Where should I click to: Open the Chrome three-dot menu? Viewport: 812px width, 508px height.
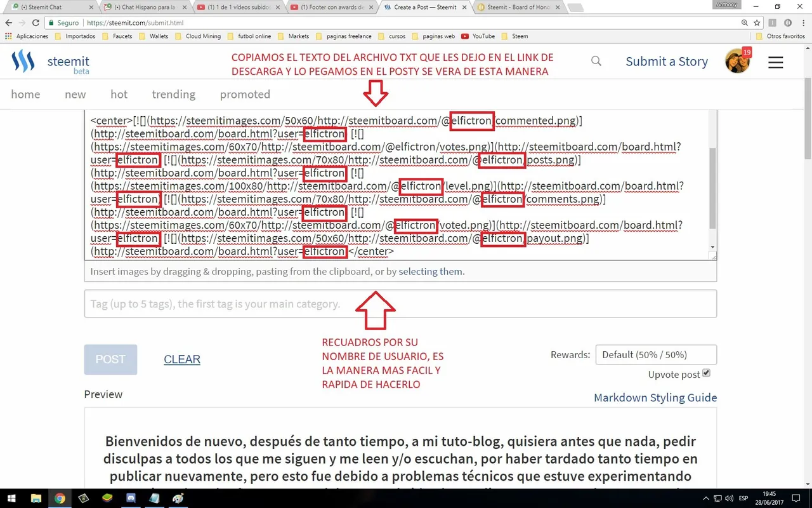pos(802,22)
